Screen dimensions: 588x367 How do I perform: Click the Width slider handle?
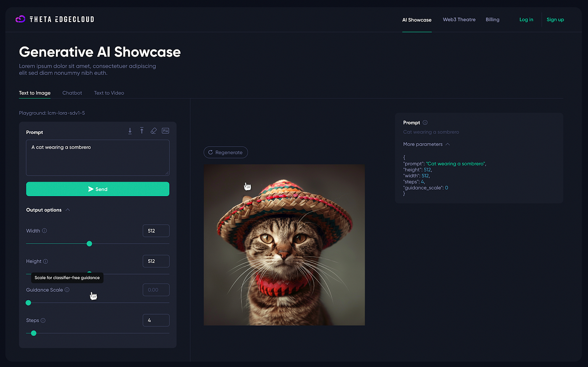click(x=89, y=244)
